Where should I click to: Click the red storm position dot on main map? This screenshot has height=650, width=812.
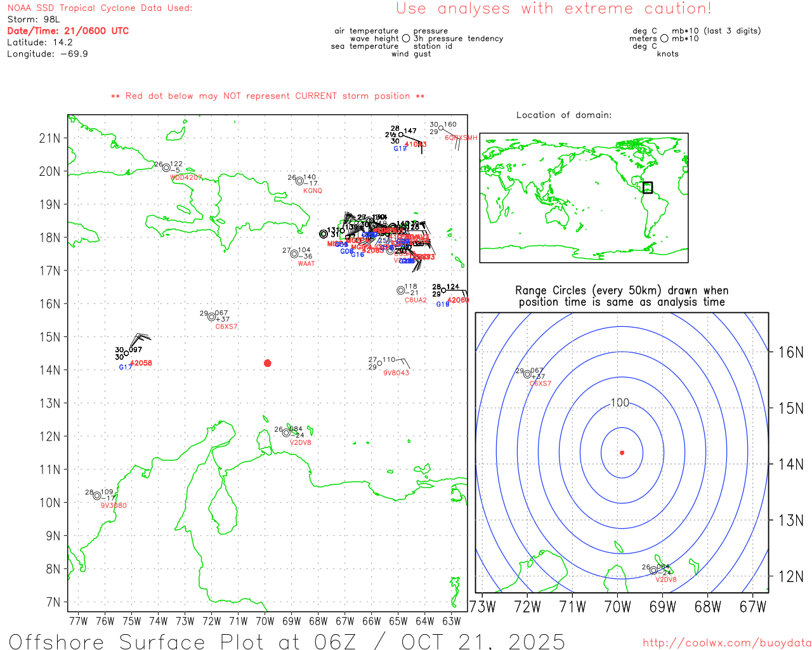[267, 363]
